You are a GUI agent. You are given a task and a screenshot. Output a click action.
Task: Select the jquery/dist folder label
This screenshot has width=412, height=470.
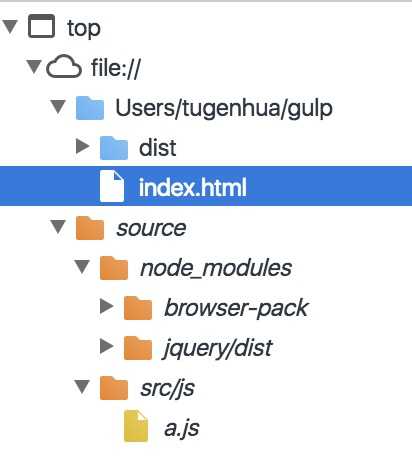tap(218, 349)
